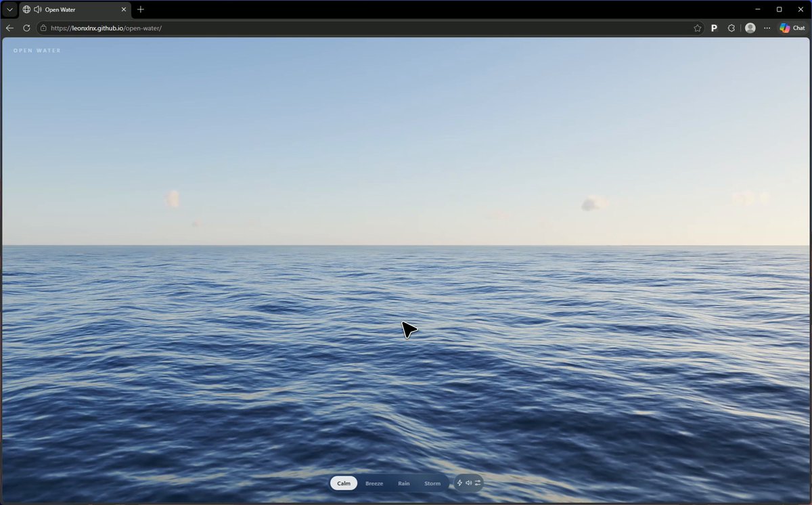View site information padlock icon
This screenshot has height=505, width=812.
point(43,28)
